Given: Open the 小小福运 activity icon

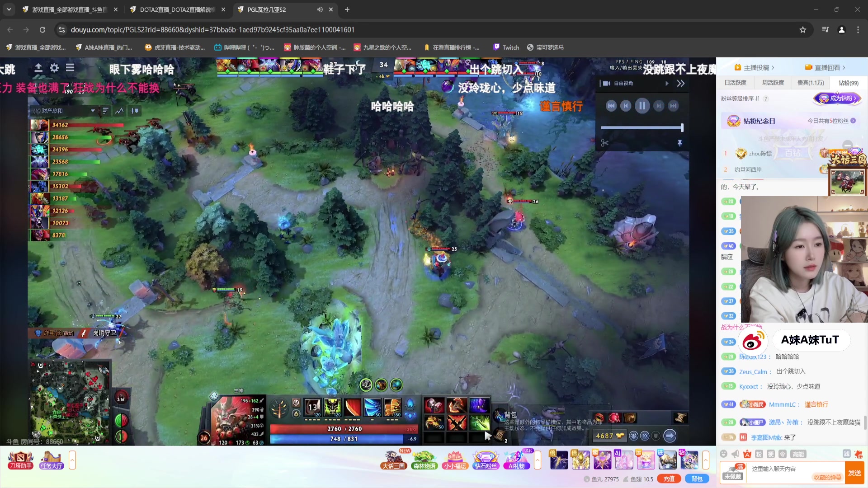Looking at the screenshot, I should (x=455, y=460).
